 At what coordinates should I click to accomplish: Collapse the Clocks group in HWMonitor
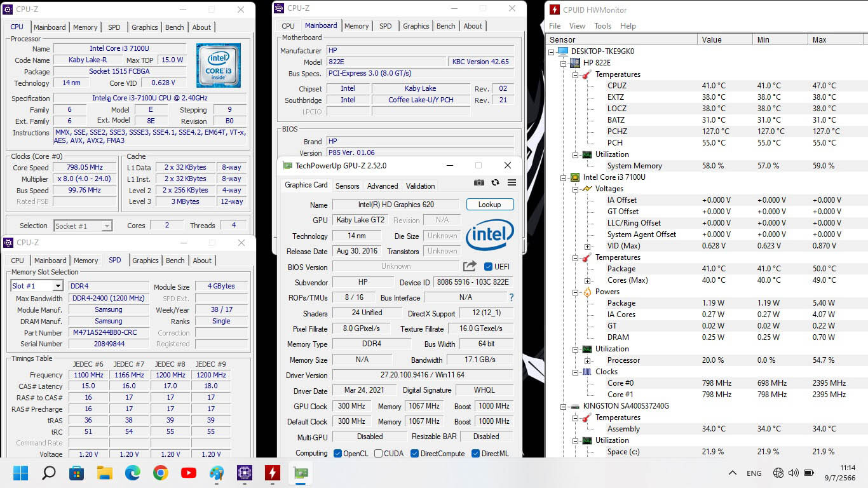coord(575,372)
